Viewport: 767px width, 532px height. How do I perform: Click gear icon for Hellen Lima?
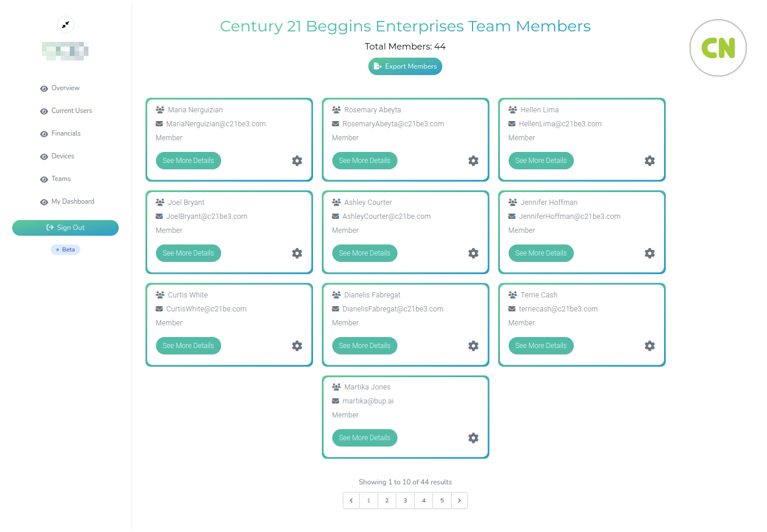(x=649, y=161)
